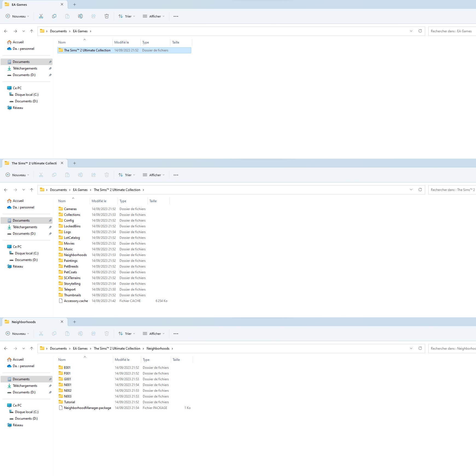Delete selection using EA Games trash icon

(x=107, y=16)
